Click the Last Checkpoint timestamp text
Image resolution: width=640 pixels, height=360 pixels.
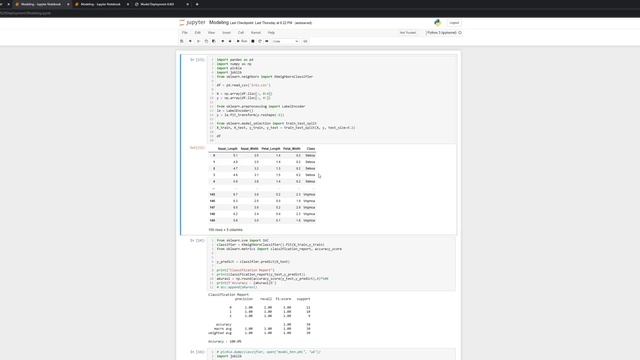261,23
